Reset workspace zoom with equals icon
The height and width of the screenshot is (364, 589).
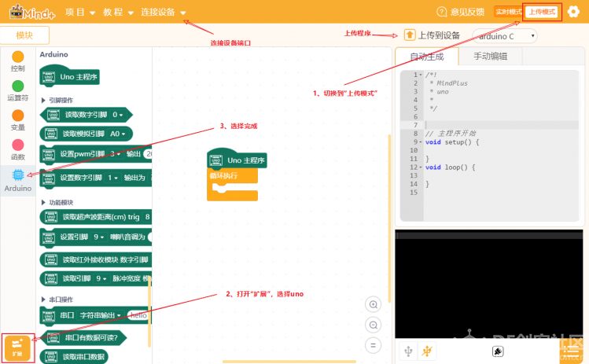pos(373,345)
